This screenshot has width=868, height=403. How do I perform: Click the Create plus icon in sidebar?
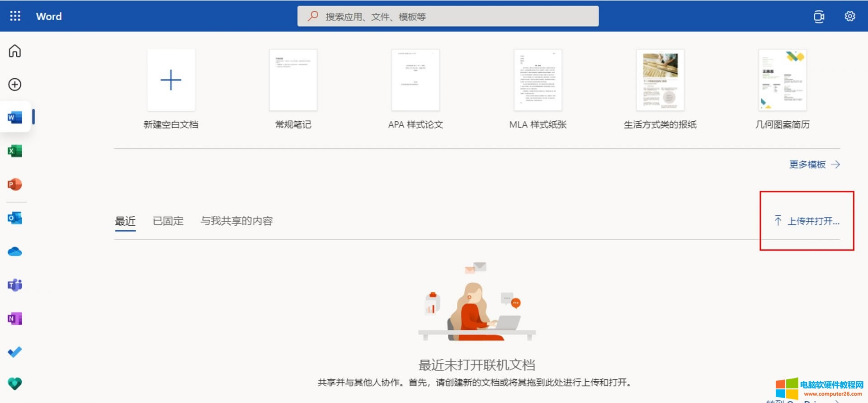15,85
